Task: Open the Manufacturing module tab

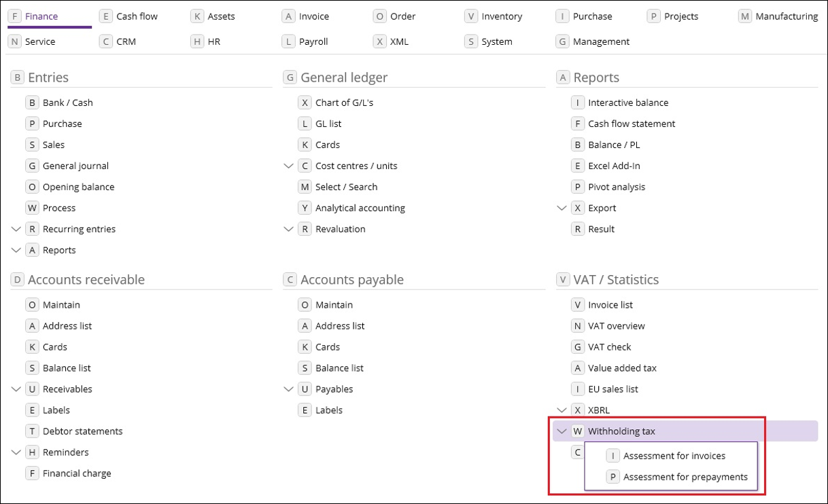Action: click(787, 16)
